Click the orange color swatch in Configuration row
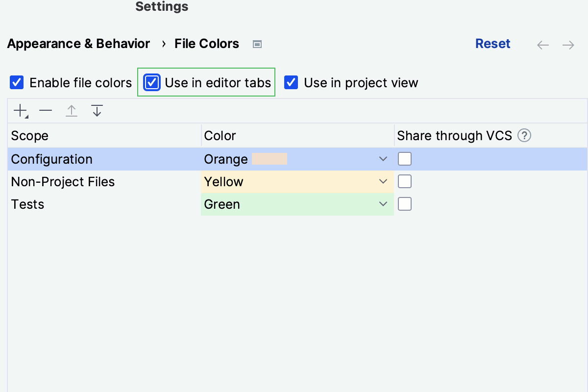Viewport: 588px width, 392px height. click(270, 159)
